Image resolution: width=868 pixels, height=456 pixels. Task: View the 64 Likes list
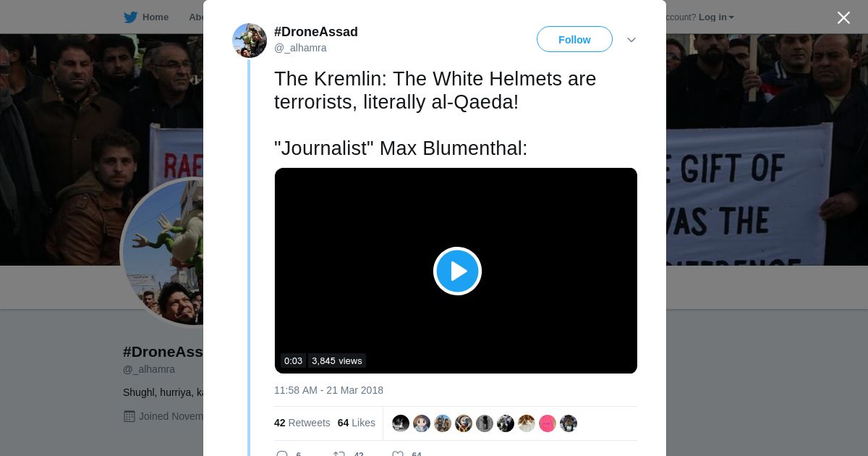356,423
